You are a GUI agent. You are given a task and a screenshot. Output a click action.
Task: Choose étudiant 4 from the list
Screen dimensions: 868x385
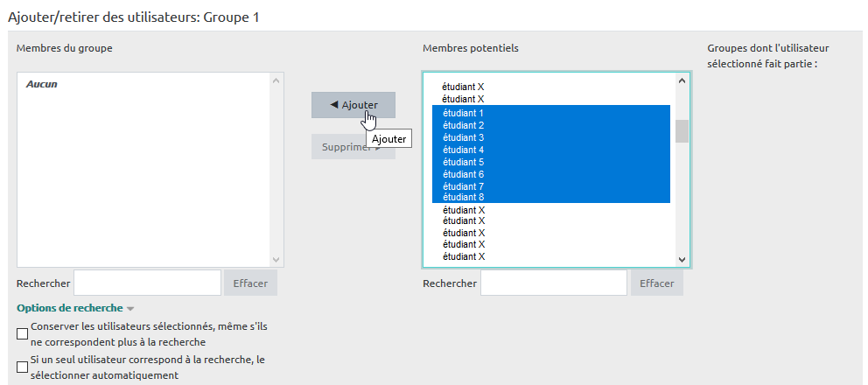[x=463, y=150]
